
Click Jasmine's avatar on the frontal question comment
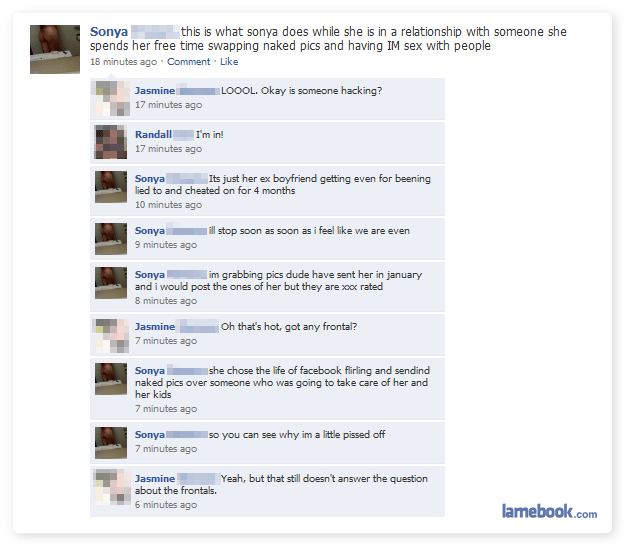[x=112, y=336]
